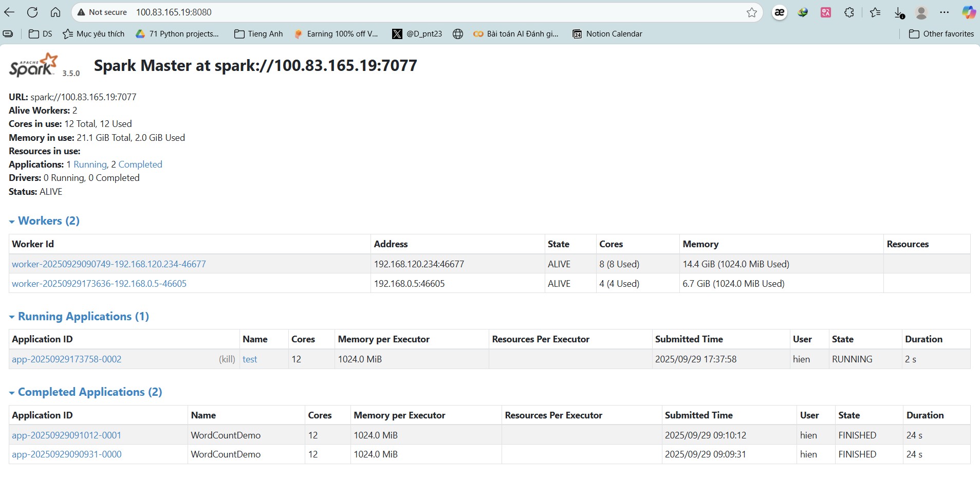Open the Tieng Anh bookmark folder
This screenshot has width=980, height=495.
point(258,34)
